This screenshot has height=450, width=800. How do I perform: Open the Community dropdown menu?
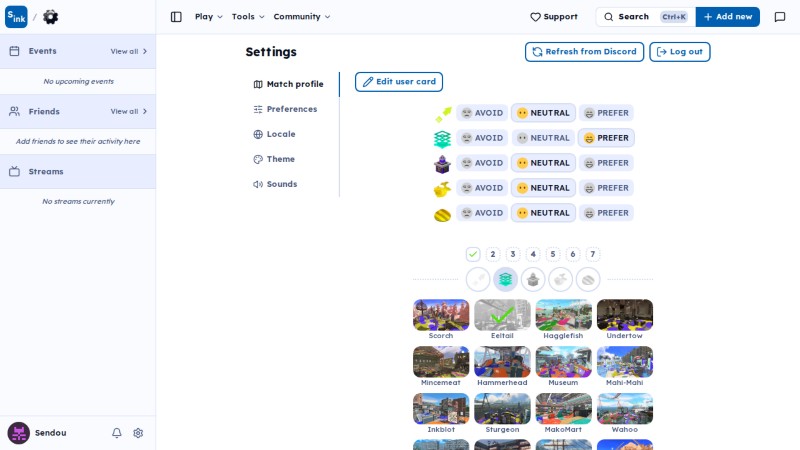point(302,17)
